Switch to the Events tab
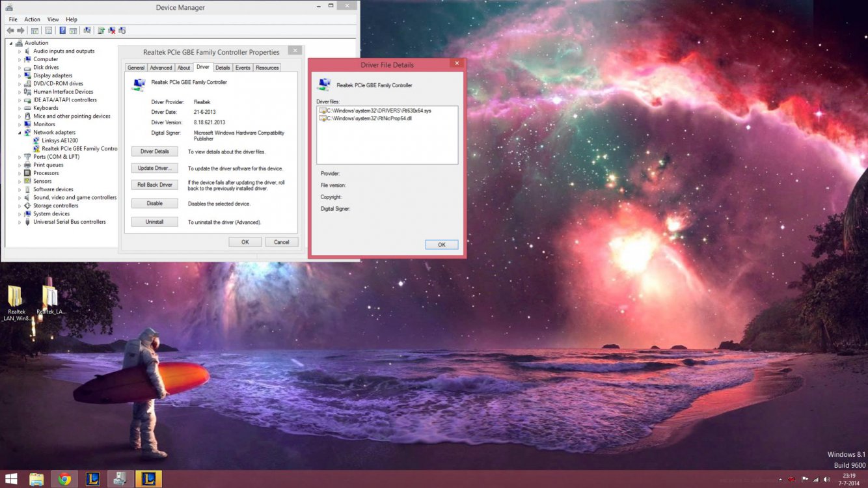 coord(243,68)
